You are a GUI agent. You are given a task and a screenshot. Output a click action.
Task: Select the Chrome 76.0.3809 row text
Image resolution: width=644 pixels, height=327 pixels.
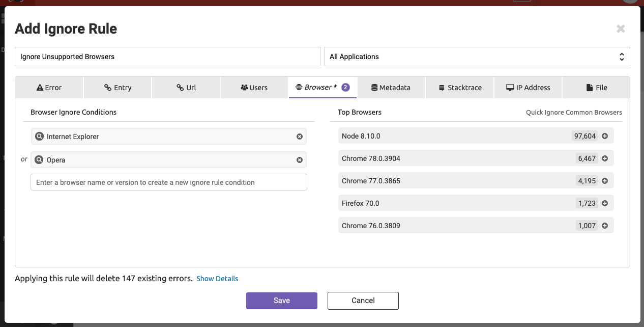[371, 226]
